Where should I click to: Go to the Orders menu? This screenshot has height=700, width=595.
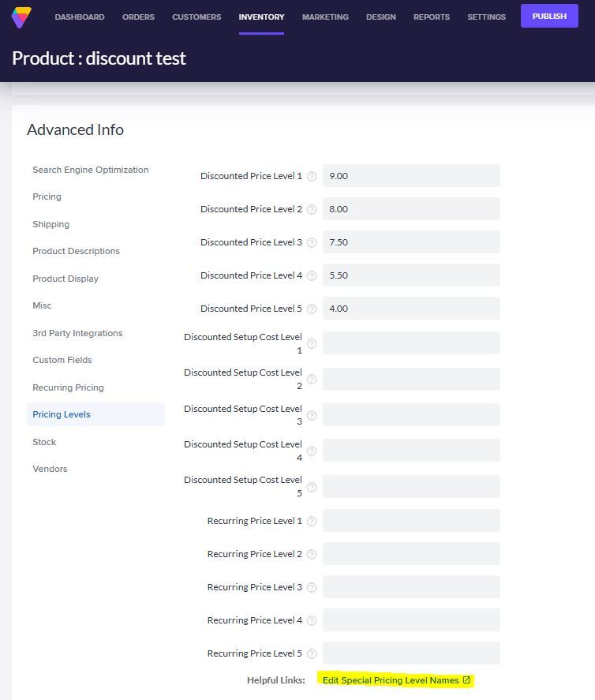coord(138,17)
